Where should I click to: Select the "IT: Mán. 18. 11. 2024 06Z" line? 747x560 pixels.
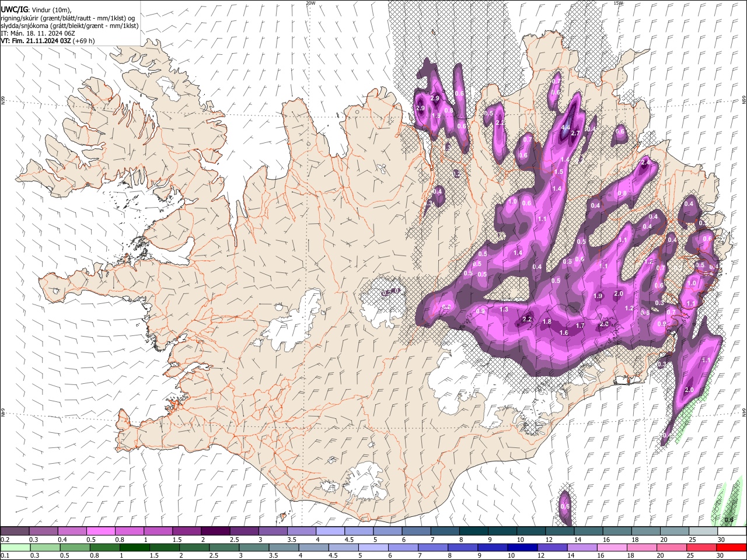point(38,33)
